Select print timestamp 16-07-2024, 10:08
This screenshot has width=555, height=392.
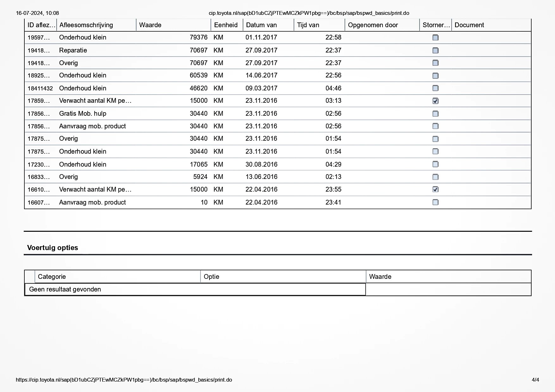37,13
